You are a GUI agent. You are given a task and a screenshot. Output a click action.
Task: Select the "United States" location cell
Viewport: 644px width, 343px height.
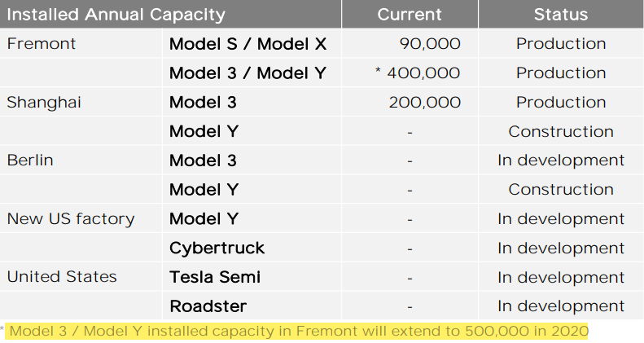coord(62,277)
